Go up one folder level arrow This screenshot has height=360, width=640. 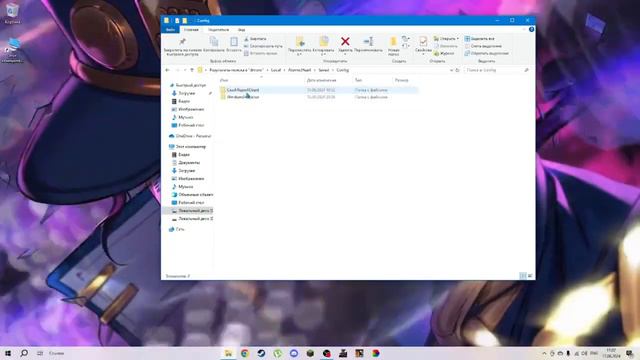point(192,70)
